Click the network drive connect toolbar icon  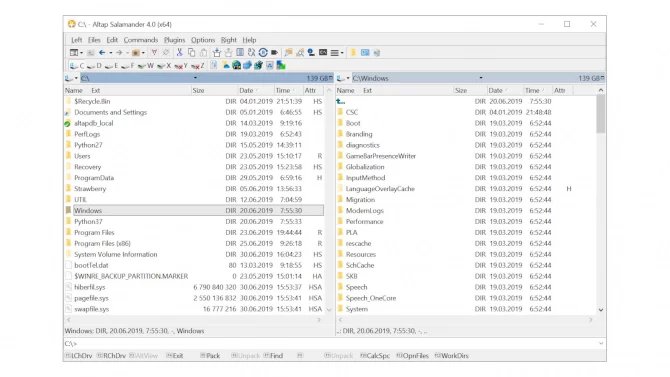(311, 53)
